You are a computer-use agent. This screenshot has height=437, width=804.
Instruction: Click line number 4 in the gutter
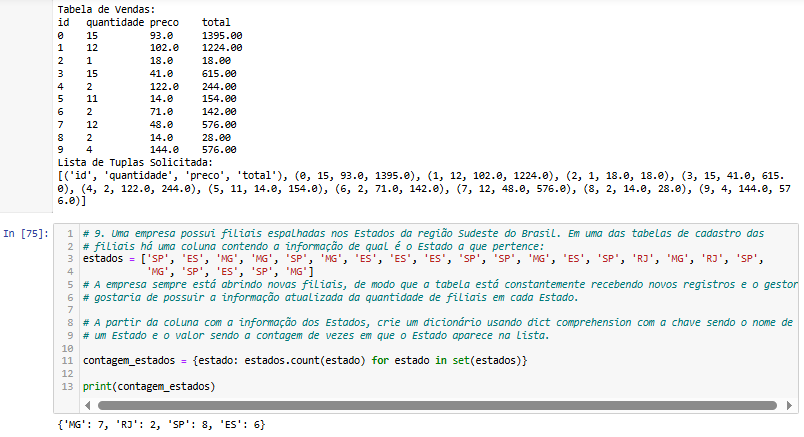70,271
